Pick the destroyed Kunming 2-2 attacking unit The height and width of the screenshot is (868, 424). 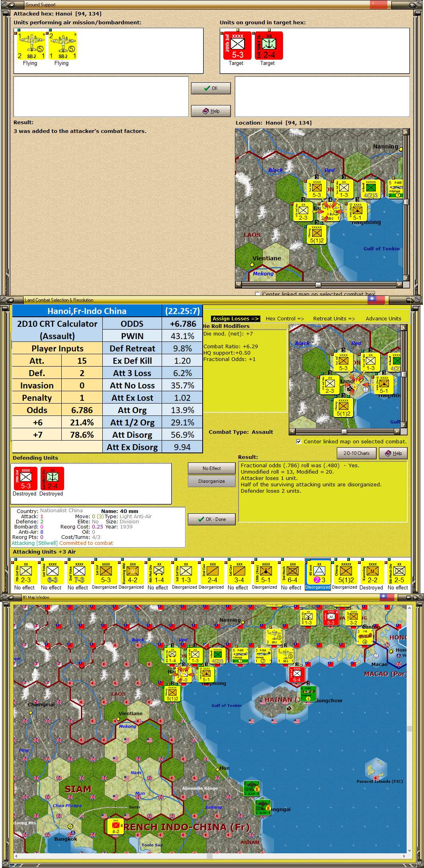coord(372,573)
